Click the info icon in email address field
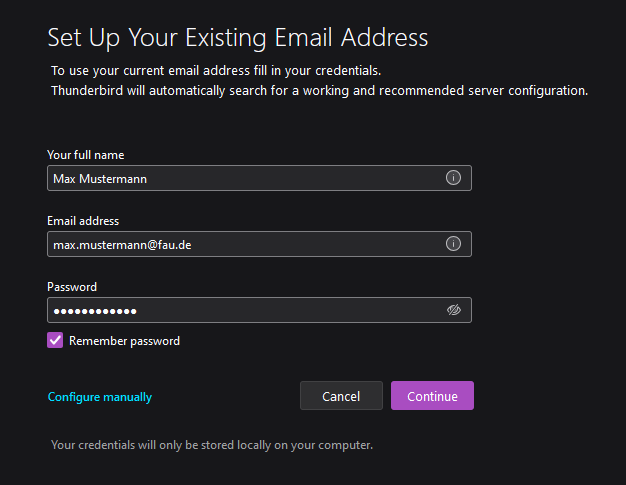This screenshot has width=626, height=485. (x=453, y=244)
